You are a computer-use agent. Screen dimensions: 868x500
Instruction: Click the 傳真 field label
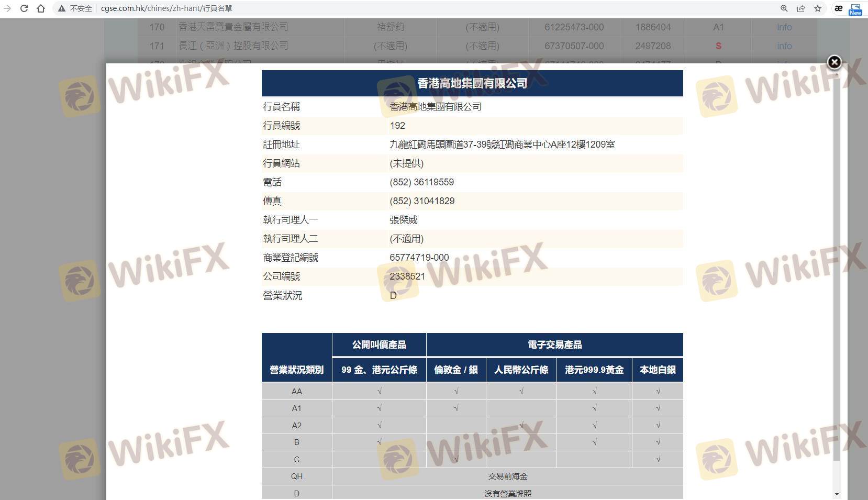pyautogui.click(x=272, y=201)
